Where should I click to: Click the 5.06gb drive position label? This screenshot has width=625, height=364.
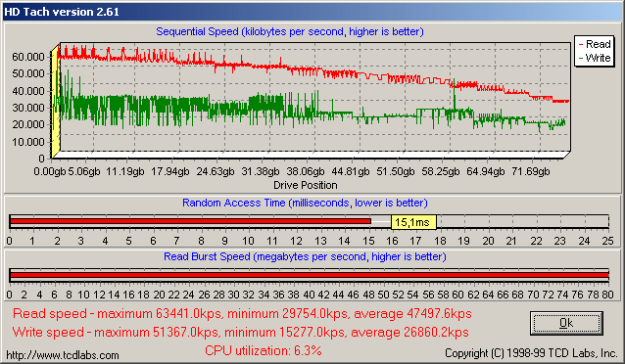click(84, 171)
